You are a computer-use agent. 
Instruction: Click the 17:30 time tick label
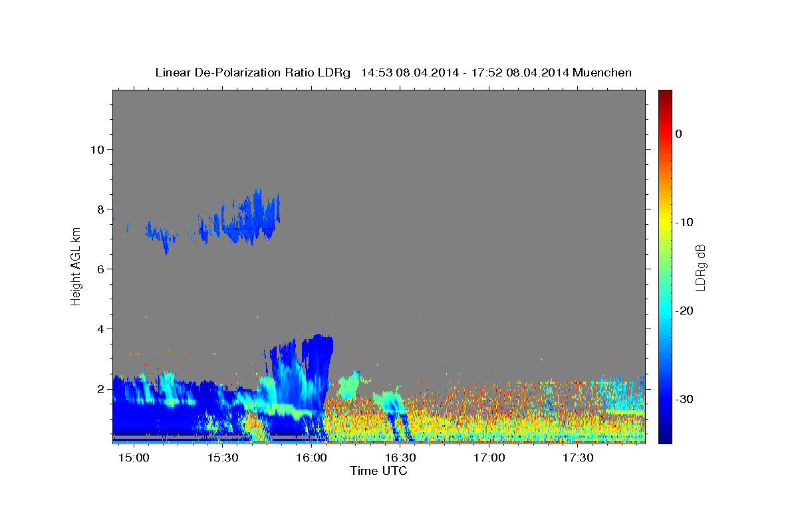click(578, 458)
